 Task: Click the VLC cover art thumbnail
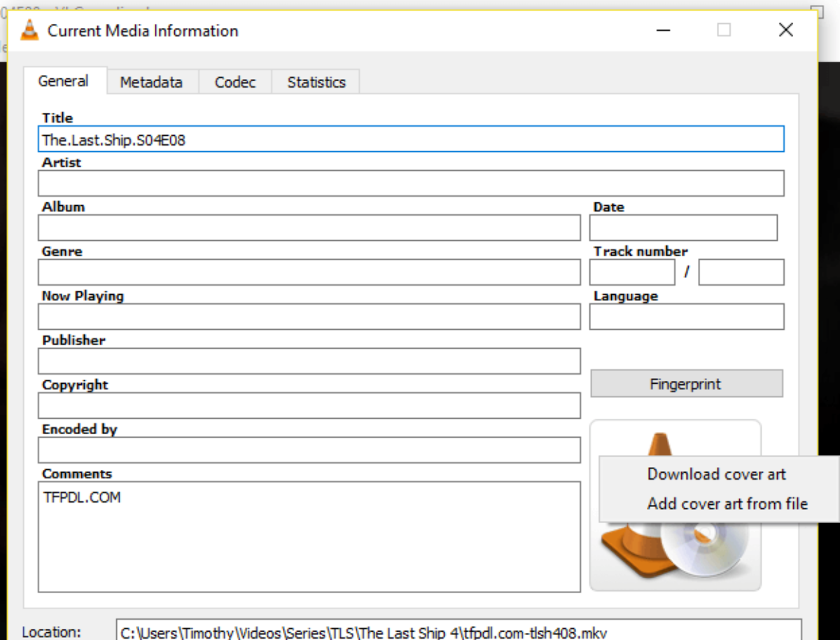(675, 506)
